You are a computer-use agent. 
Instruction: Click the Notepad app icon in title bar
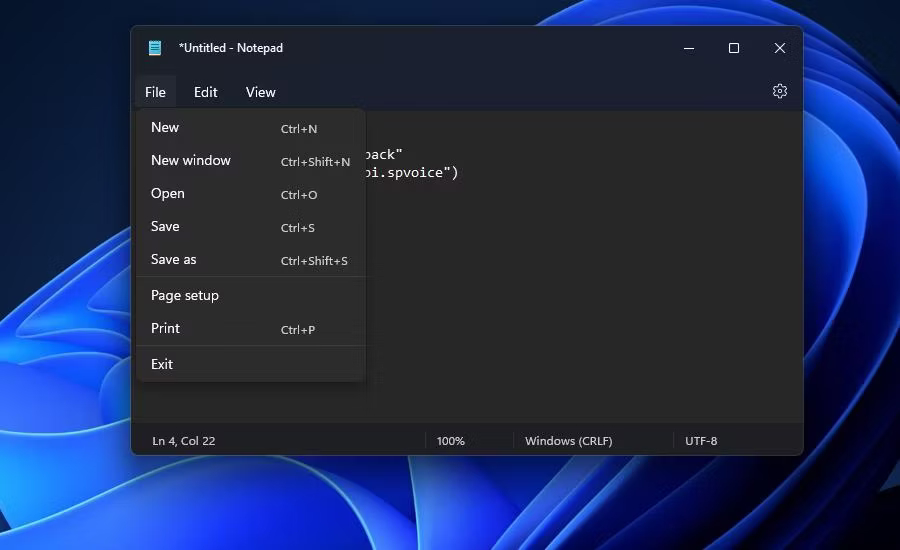[x=154, y=48]
